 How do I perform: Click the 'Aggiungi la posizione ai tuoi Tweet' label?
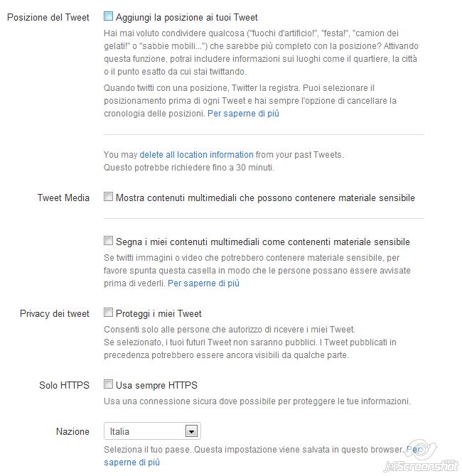point(186,17)
